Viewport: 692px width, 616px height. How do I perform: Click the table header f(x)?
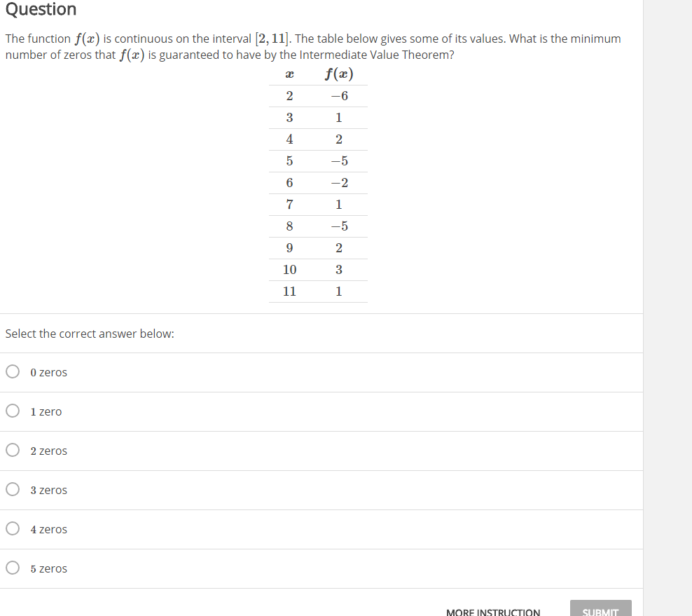(339, 74)
